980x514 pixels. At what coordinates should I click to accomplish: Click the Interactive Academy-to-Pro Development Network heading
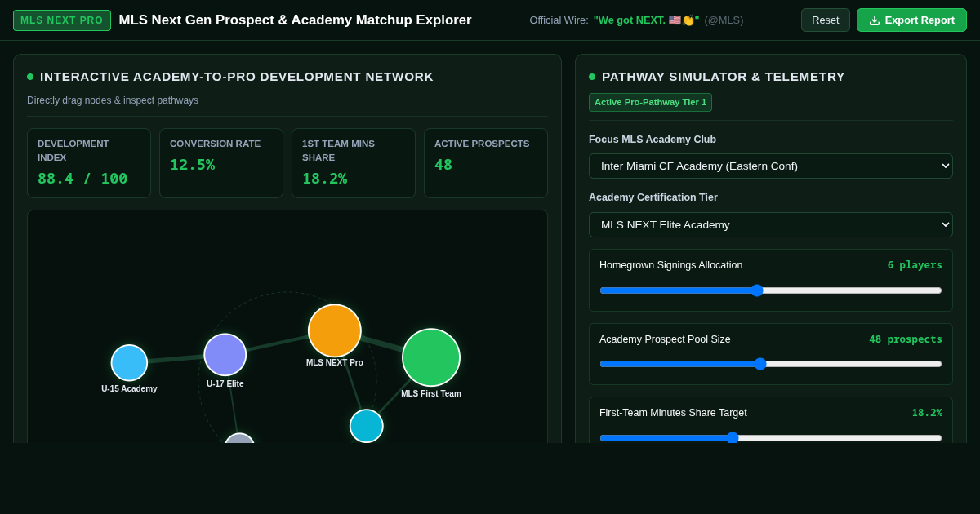(237, 77)
